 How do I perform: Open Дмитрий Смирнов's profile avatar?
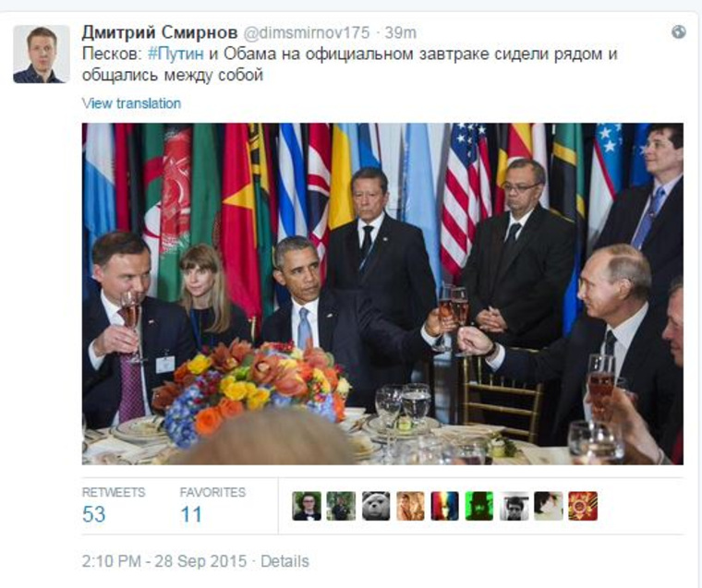[42, 54]
